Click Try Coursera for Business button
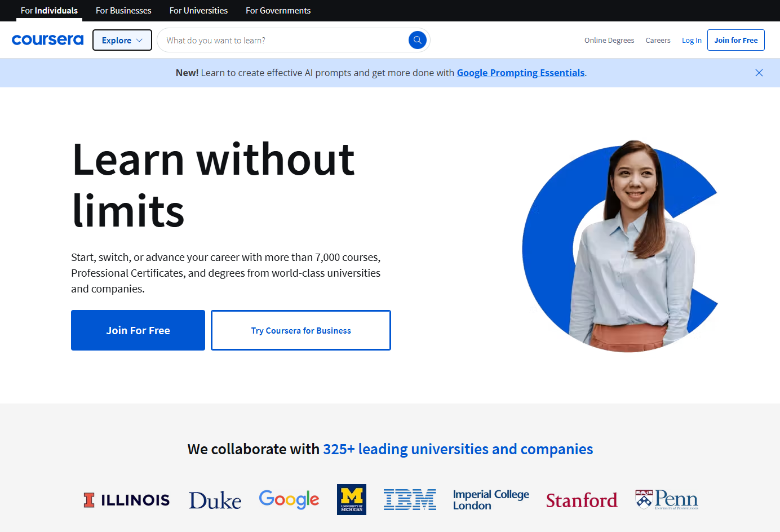This screenshot has height=532, width=780. click(301, 330)
